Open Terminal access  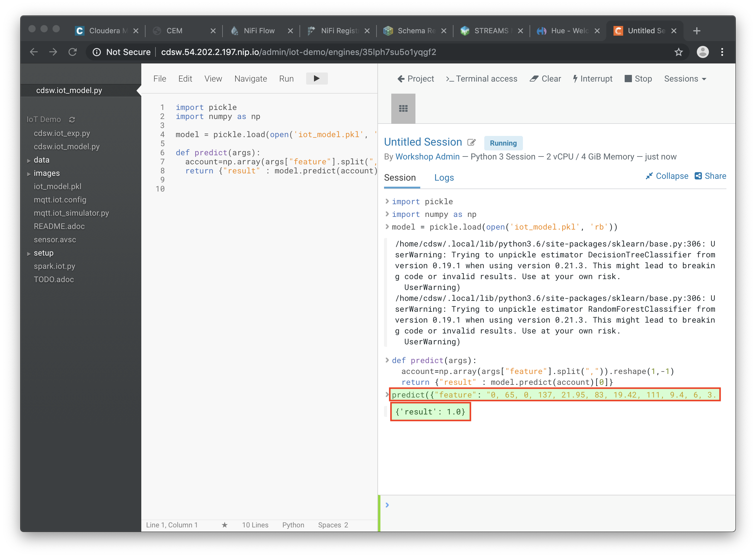[x=481, y=79]
